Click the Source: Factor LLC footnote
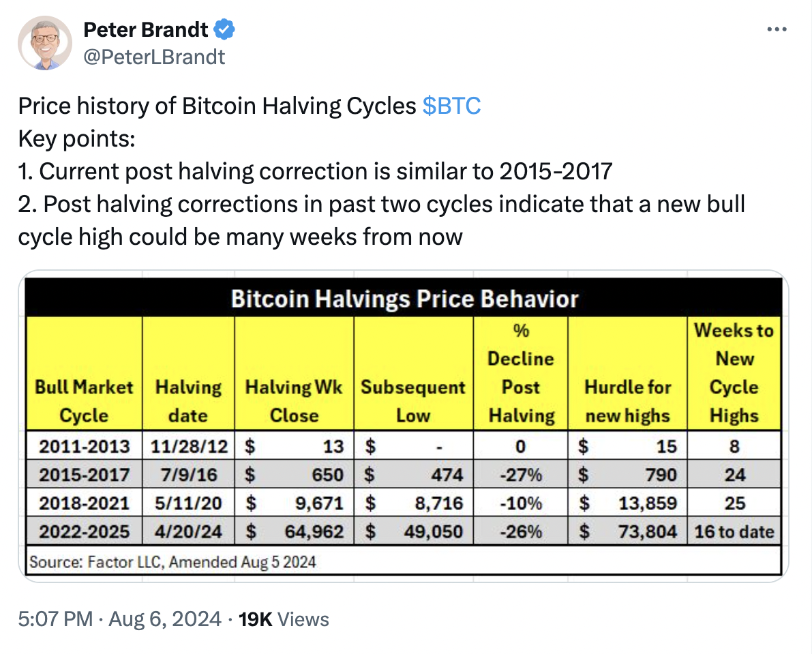The width and height of the screenshot is (812, 654). (172, 562)
